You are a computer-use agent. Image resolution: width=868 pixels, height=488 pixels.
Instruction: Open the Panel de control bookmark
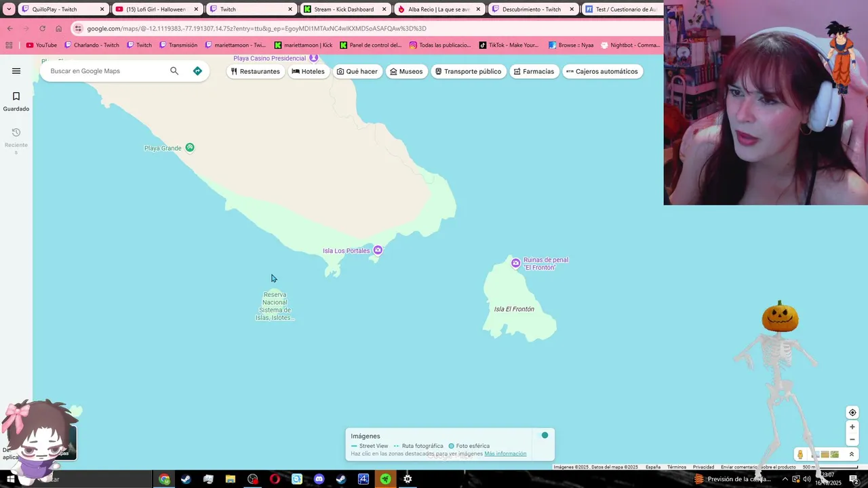pyautogui.click(x=371, y=45)
